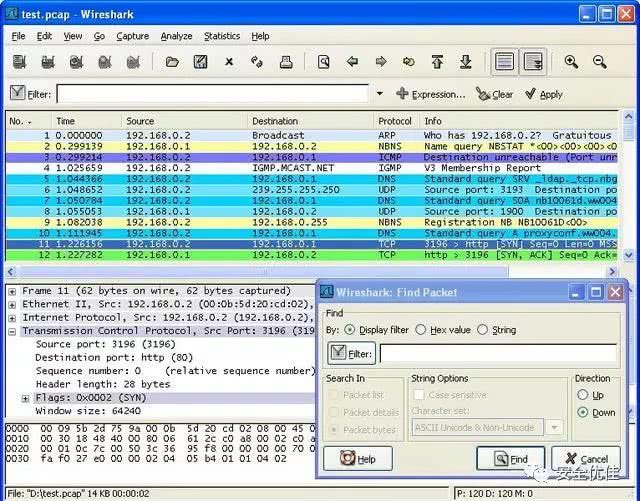Click the Find packet magnifier icon

click(x=324, y=62)
